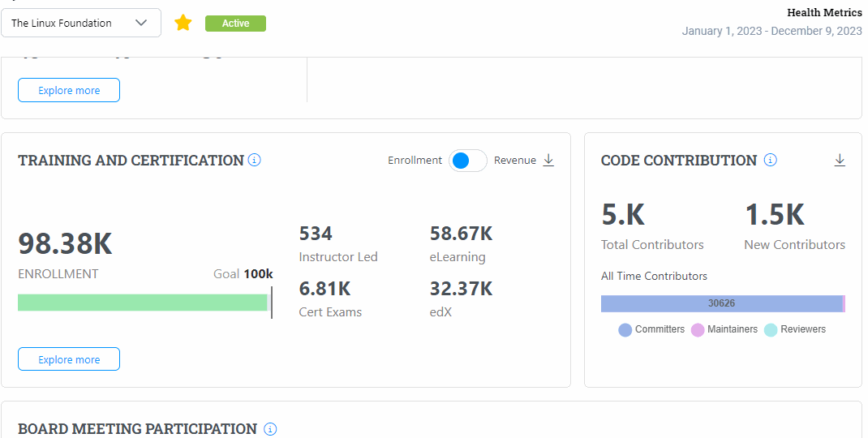
Task: Download the Training and Certification data
Action: coord(548,161)
